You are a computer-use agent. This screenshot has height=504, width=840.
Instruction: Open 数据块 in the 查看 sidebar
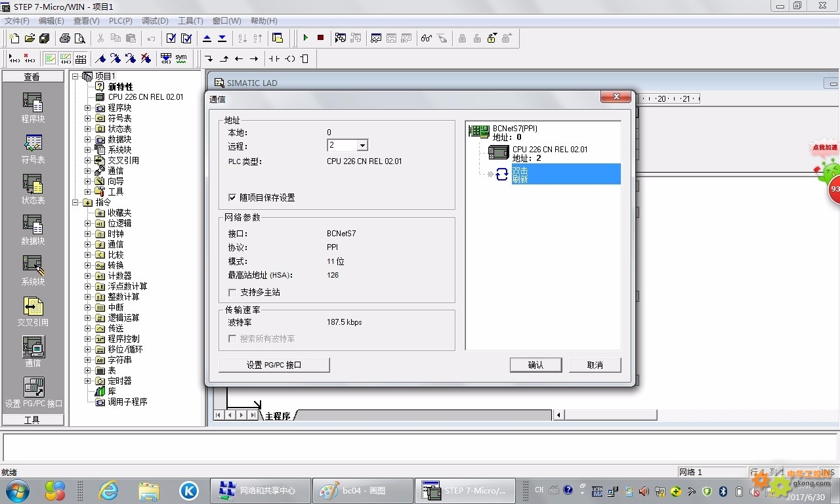[x=33, y=230]
